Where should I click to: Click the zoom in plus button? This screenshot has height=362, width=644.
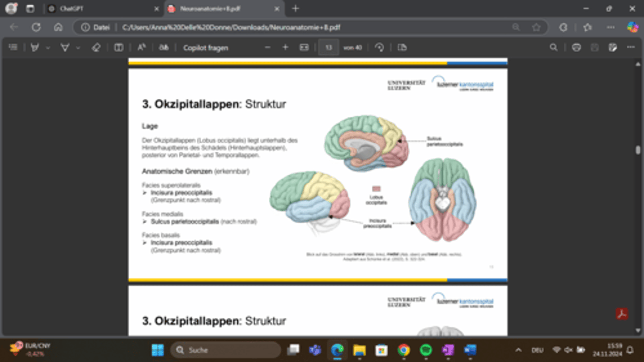(x=285, y=47)
